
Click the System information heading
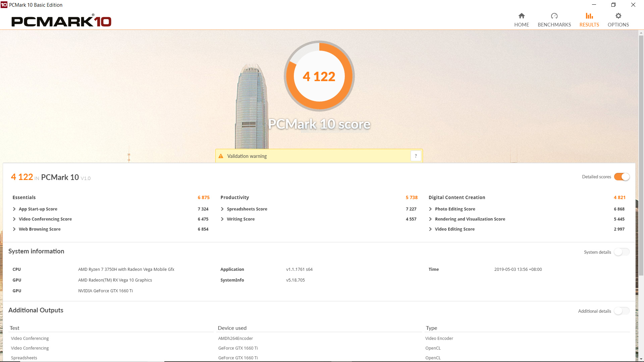pyautogui.click(x=36, y=251)
